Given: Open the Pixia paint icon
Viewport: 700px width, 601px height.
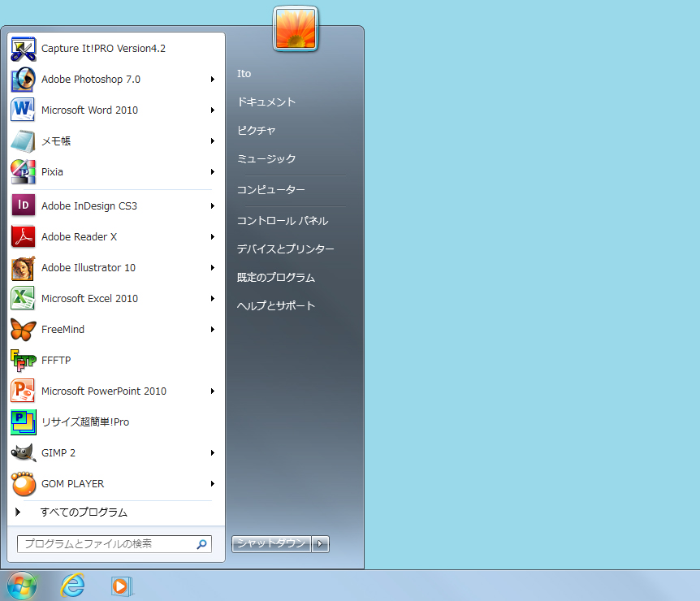Looking at the screenshot, I should click(24, 172).
